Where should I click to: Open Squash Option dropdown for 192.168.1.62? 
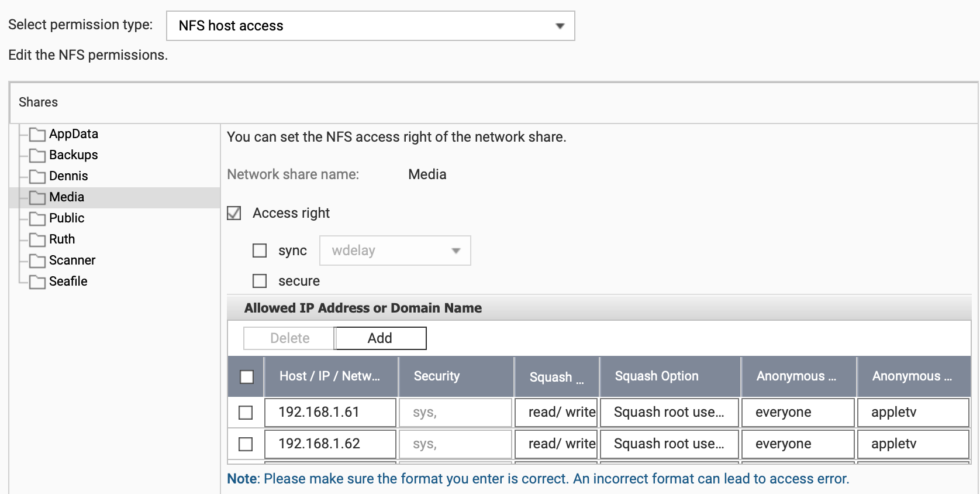(670, 444)
